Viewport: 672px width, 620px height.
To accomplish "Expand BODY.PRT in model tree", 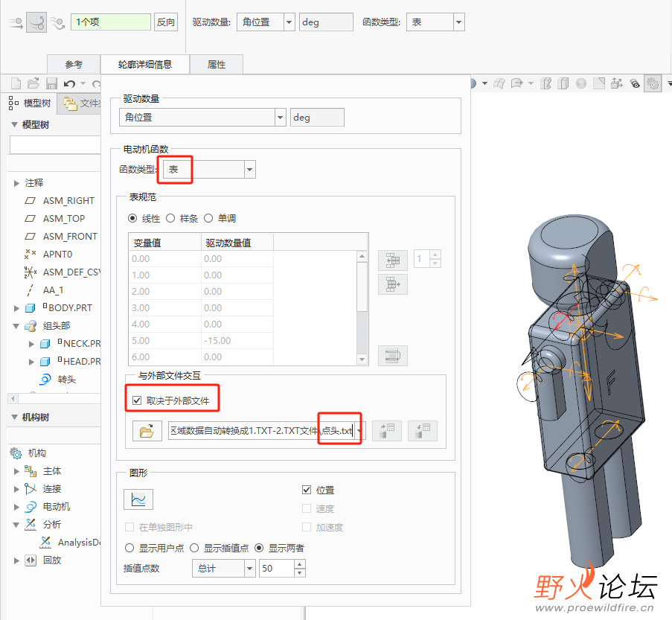I will coord(16,308).
